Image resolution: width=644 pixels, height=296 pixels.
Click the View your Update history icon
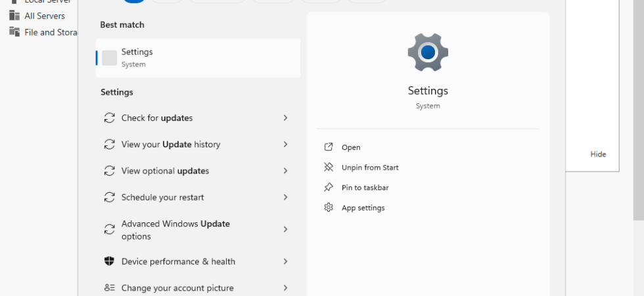click(109, 144)
